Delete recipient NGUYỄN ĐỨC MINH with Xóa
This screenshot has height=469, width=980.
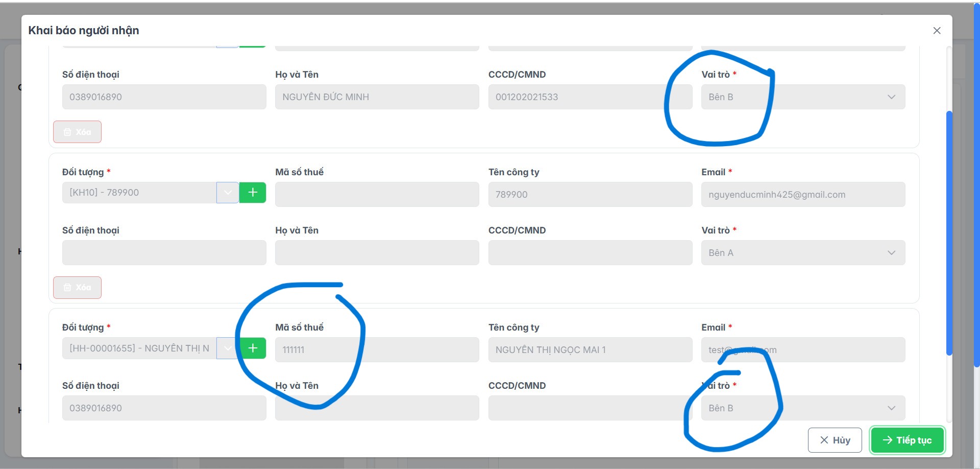click(77, 132)
